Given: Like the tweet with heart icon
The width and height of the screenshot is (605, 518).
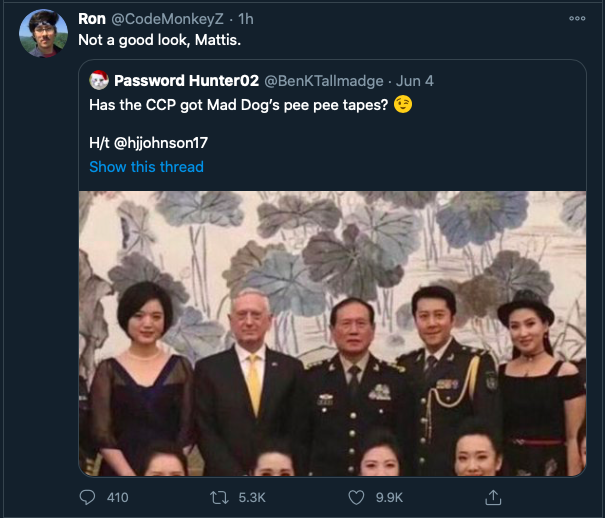Looking at the screenshot, I should pyautogui.click(x=356, y=497).
